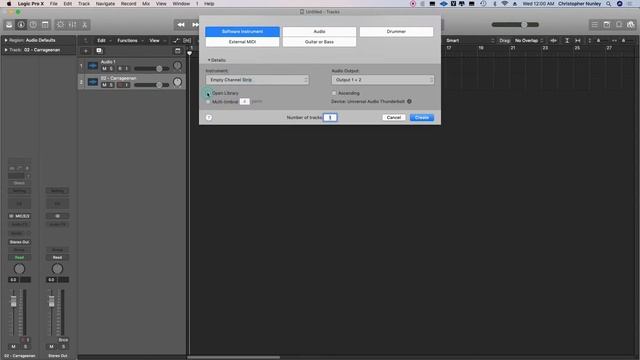Open the Loop Browser button
640x360 pixels.
click(x=619, y=25)
